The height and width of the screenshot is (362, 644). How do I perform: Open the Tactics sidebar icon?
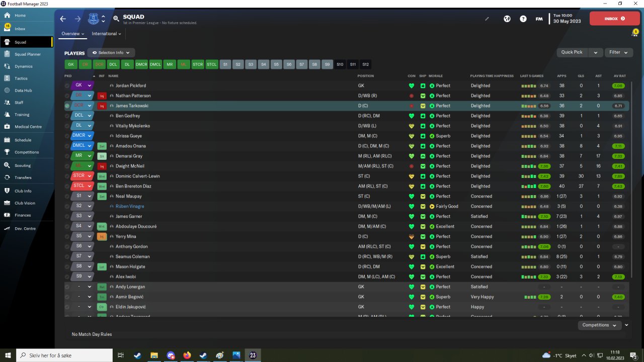coord(7,78)
